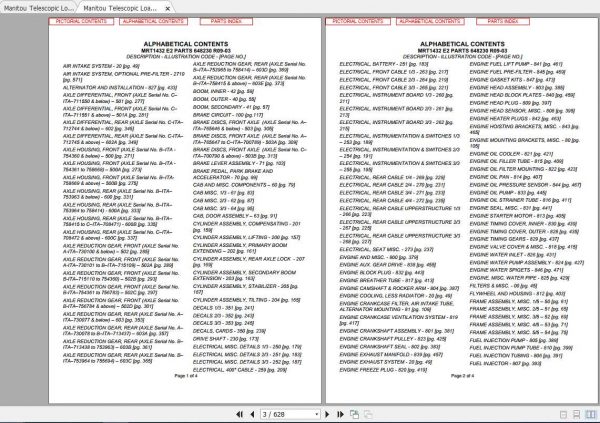Open ALPHABETICAL CONTENTS link on right page
The image size is (600, 423).
(430, 21)
